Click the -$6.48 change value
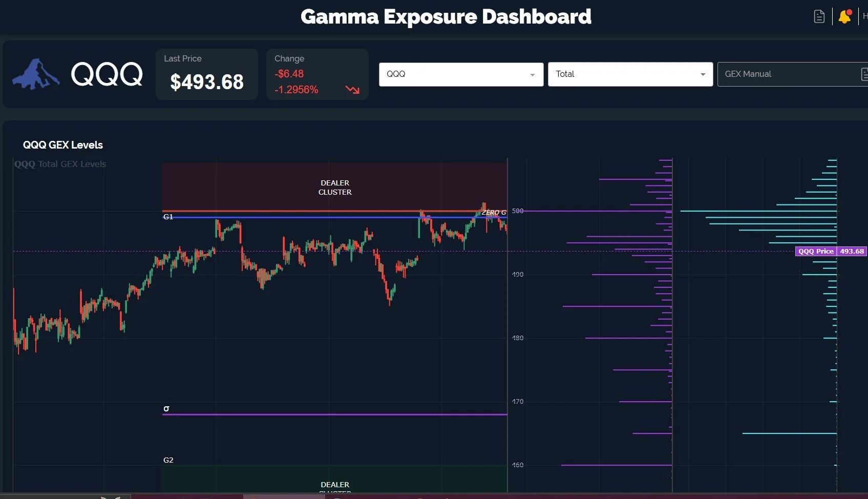The image size is (868, 499). pos(289,74)
